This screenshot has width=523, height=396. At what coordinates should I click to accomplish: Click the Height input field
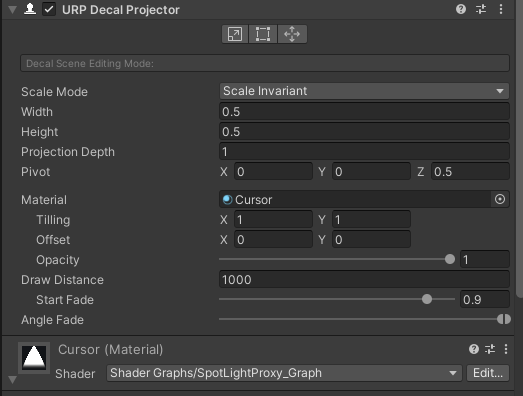(x=364, y=131)
